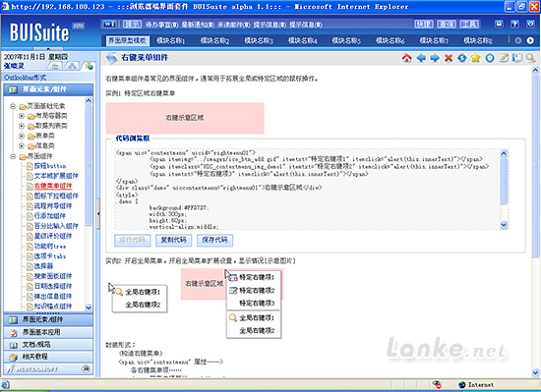Open 相关教程 accordion section

coord(48,357)
